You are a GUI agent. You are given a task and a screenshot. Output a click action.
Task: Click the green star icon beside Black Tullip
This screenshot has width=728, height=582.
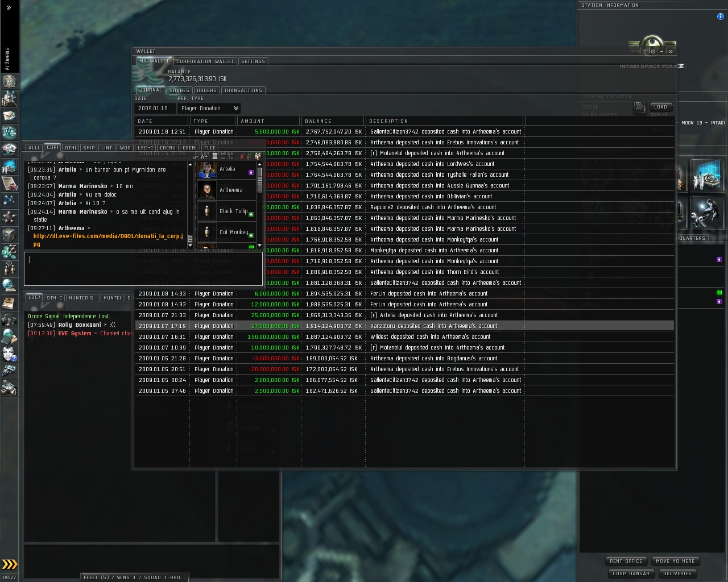click(251, 214)
